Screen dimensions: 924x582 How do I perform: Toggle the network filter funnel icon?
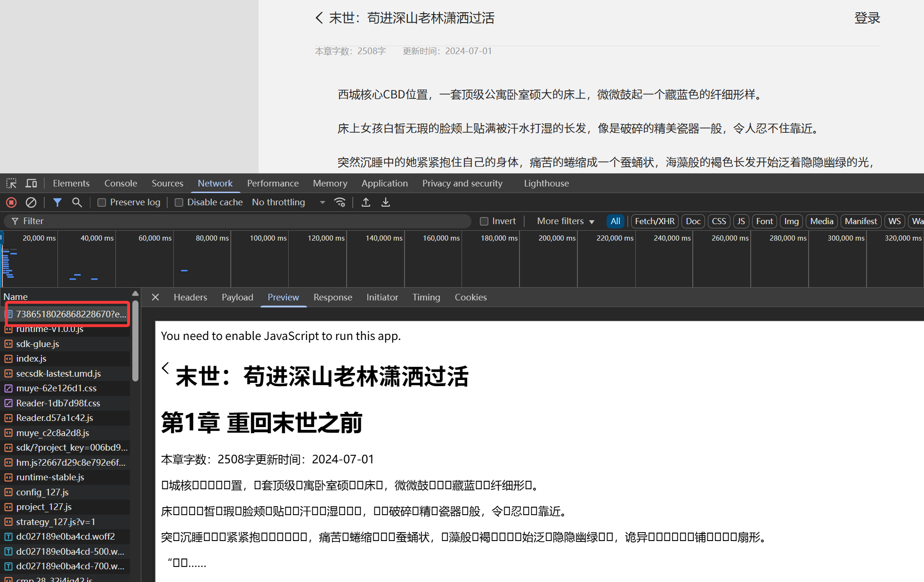tap(57, 202)
